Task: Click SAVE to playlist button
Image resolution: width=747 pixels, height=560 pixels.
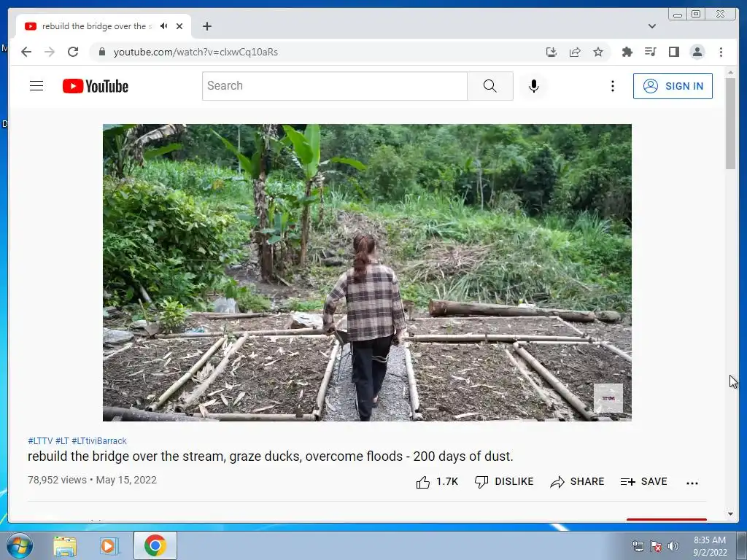Action: pos(643,482)
